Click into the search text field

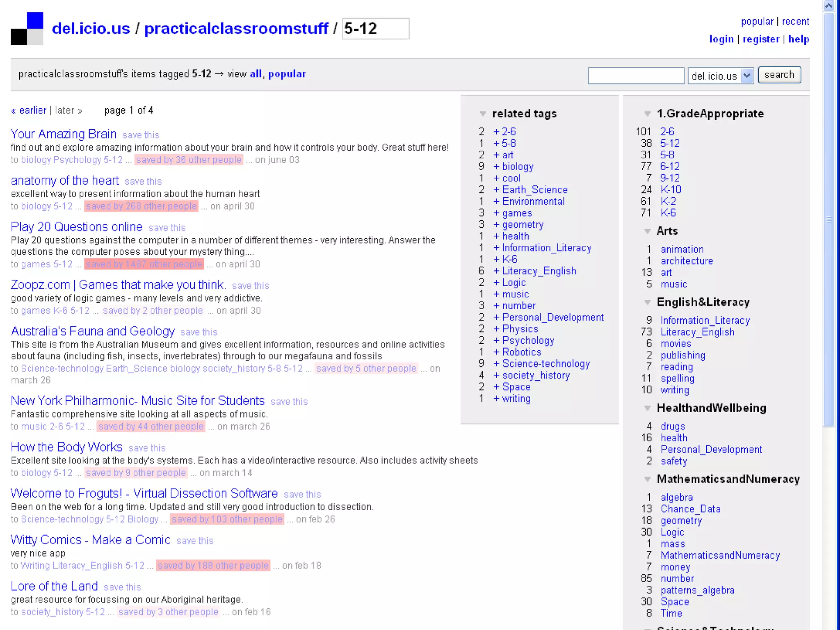click(x=636, y=75)
